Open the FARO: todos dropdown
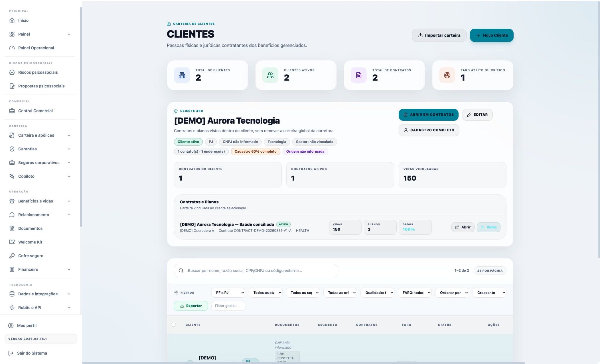Viewport: 600px width, 364px height. [x=415, y=293]
